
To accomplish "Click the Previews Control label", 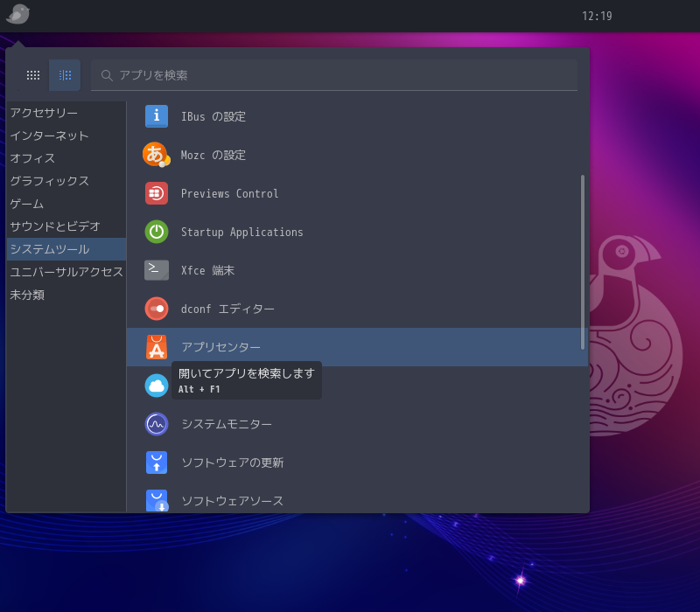I will (x=229, y=193).
